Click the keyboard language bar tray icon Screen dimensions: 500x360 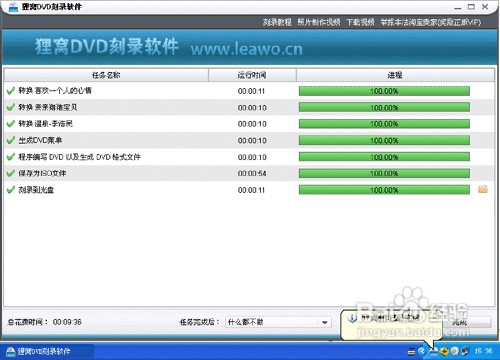[x=411, y=351]
